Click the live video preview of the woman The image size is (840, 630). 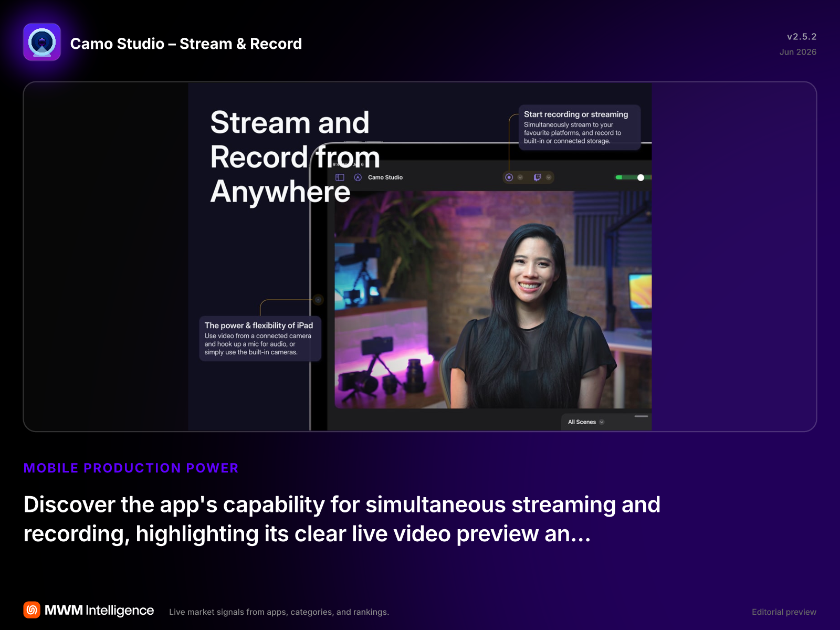click(x=493, y=300)
